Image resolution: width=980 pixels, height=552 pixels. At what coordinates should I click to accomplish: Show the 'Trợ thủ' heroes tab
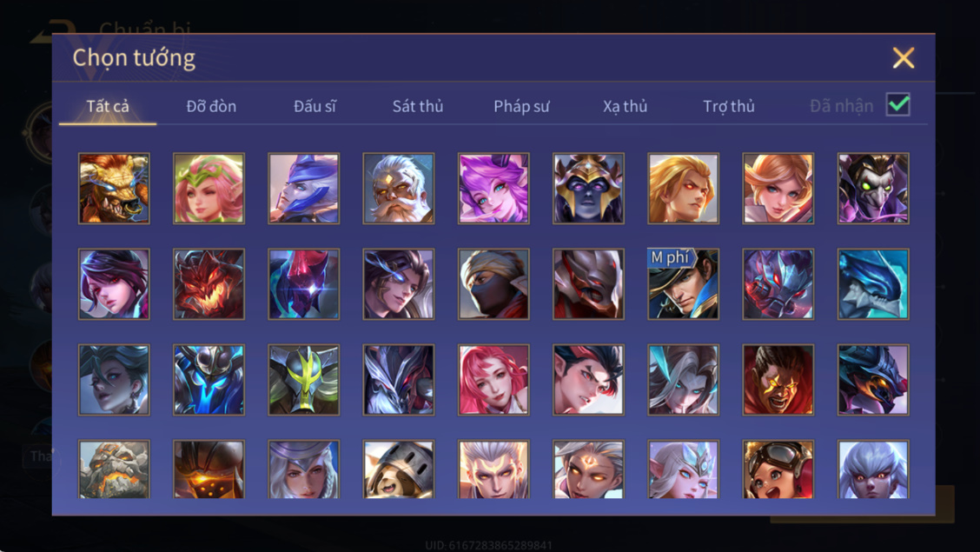[729, 106]
